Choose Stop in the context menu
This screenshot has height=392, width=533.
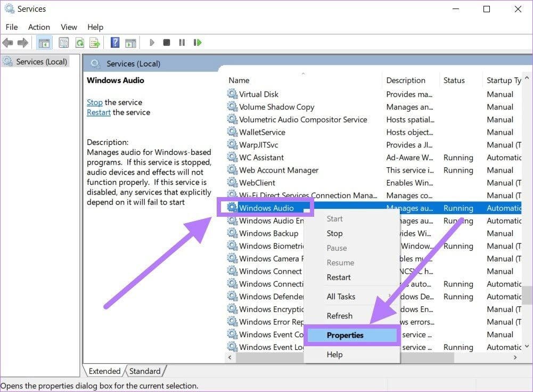point(351,233)
